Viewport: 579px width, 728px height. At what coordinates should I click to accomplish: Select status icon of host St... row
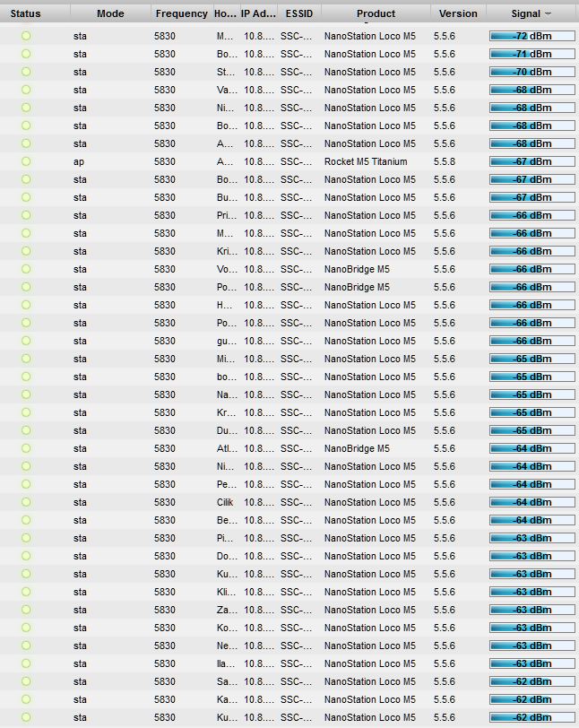26,72
